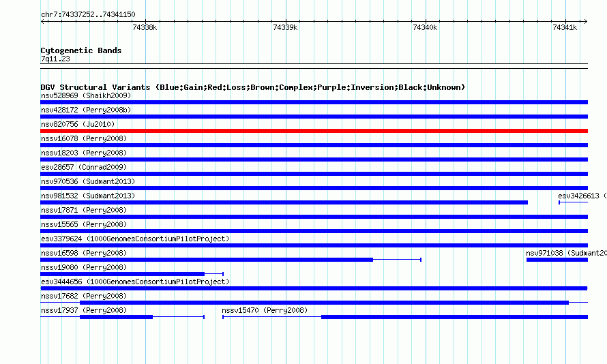Select the blue bar under nsv528969
This screenshot has width=607, height=364.
click(314, 102)
